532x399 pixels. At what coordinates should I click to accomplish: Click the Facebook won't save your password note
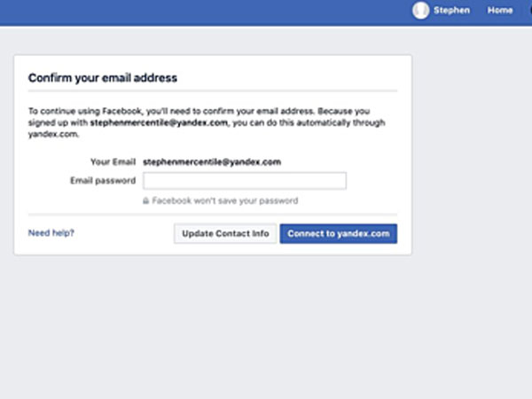click(225, 201)
